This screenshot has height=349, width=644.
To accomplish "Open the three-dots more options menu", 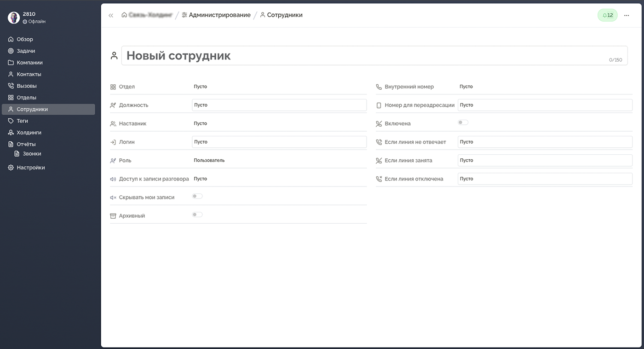I will pos(627,15).
